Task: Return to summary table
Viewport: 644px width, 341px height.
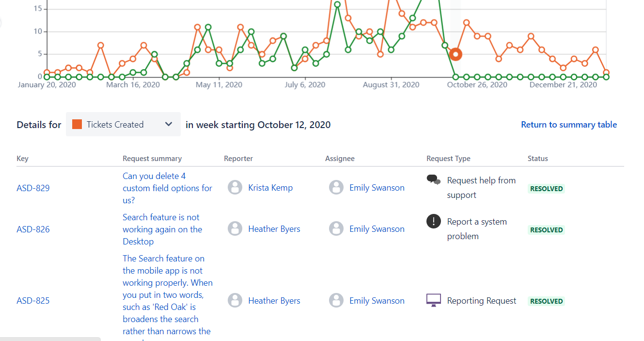Action: coord(569,125)
